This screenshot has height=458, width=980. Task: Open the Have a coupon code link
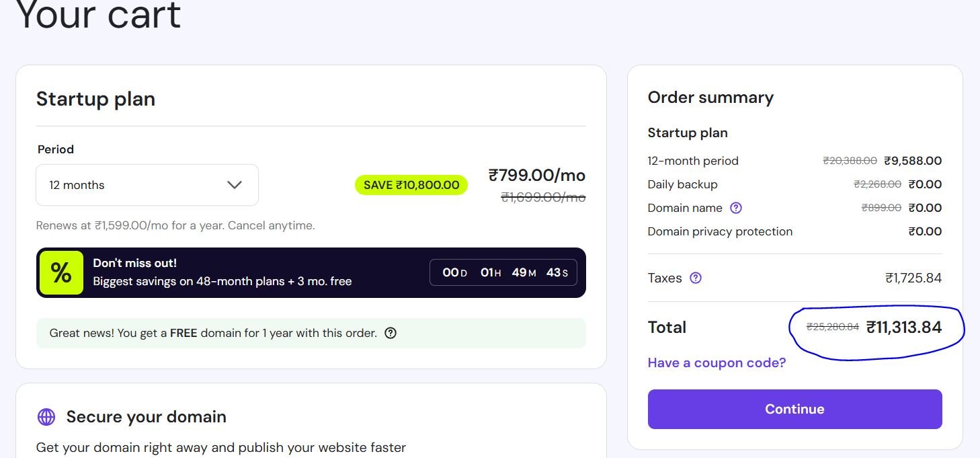[717, 362]
